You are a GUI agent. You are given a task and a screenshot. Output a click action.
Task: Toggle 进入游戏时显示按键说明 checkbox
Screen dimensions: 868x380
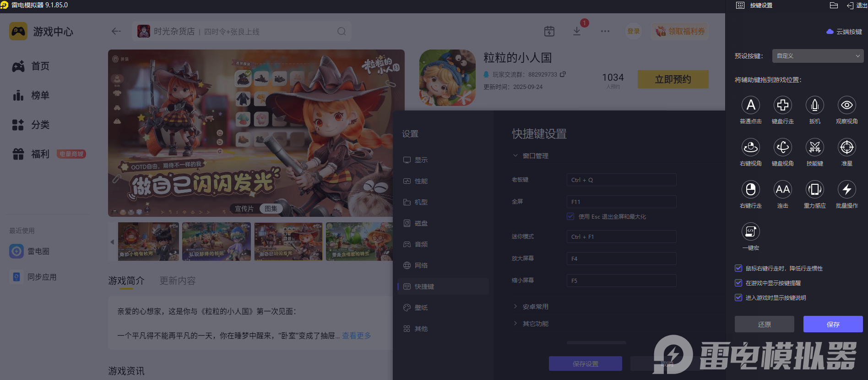738,297
